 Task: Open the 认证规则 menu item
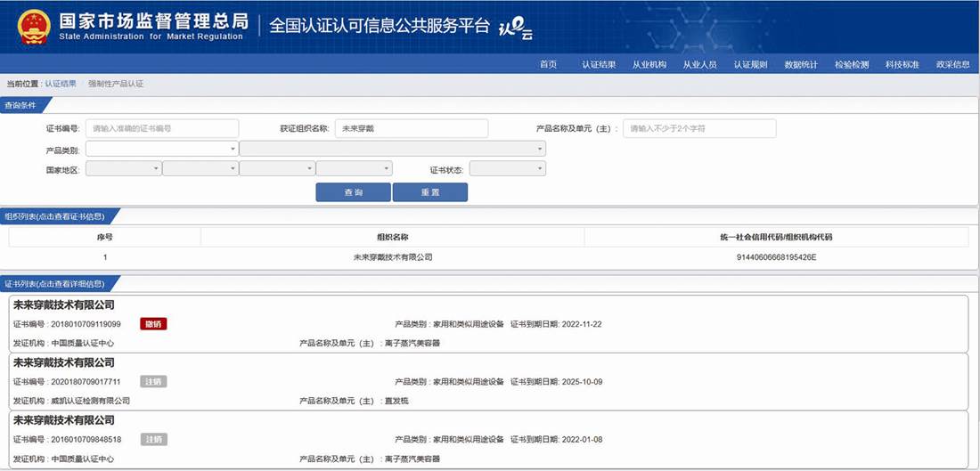(x=751, y=64)
